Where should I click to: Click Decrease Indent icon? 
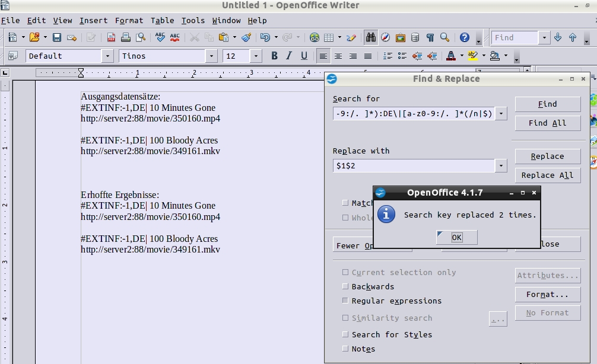(417, 56)
